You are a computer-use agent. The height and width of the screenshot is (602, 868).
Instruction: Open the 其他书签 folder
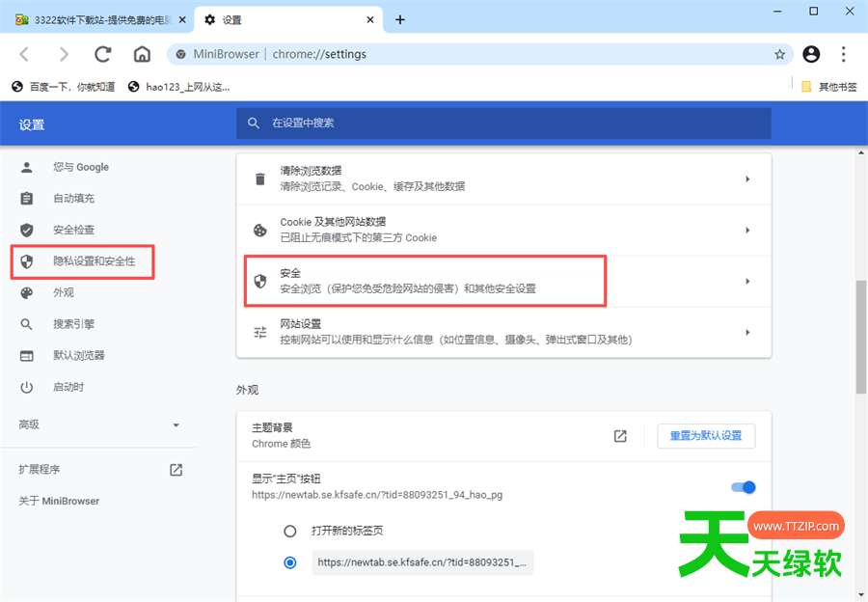click(829, 87)
